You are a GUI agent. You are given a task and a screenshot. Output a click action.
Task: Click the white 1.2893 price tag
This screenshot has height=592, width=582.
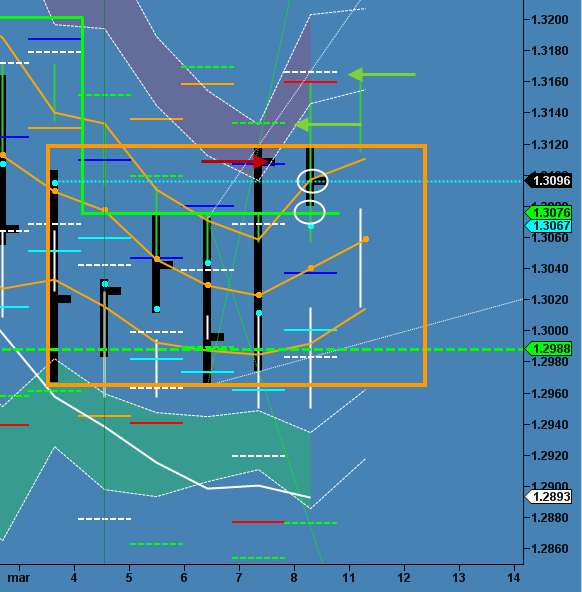point(548,496)
